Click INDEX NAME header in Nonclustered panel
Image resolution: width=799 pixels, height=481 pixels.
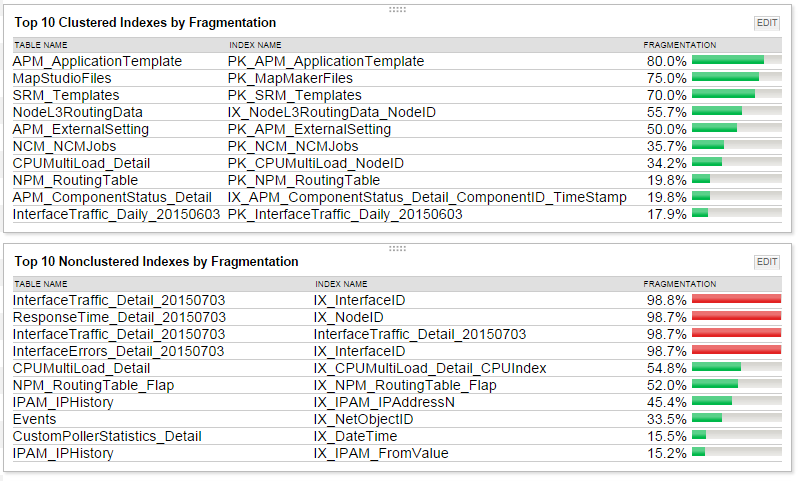click(x=341, y=284)
